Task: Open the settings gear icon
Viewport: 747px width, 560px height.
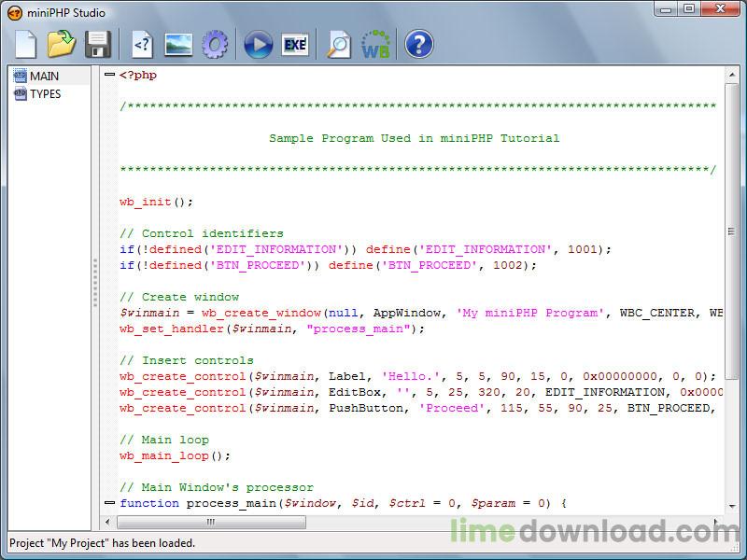Action: click(217, 44)
